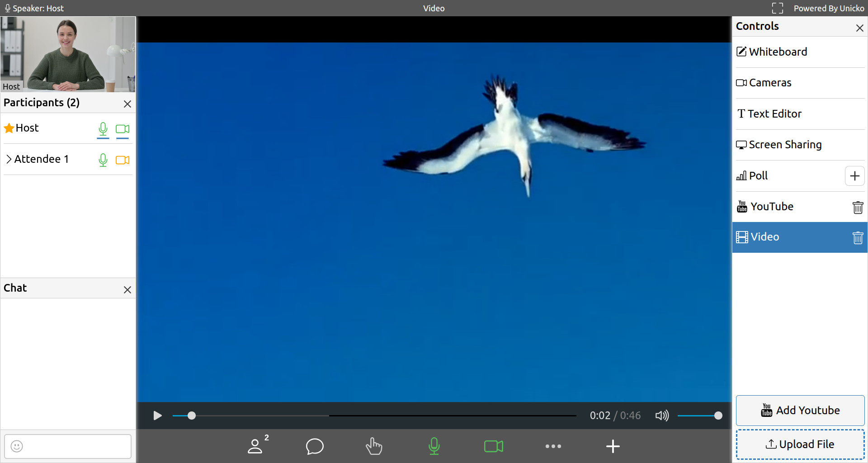Click the raise hand icon
Viewport: 868px width, 463px height.
374,446
